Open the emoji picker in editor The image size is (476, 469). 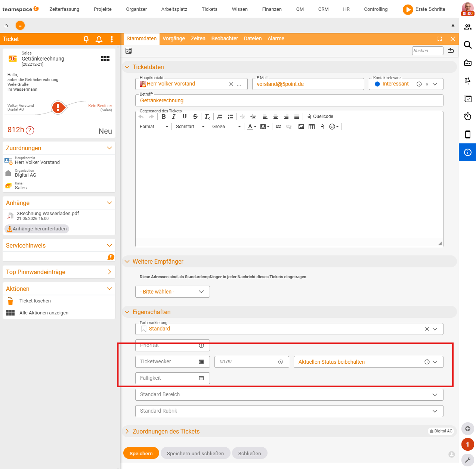tap(334, 127)
